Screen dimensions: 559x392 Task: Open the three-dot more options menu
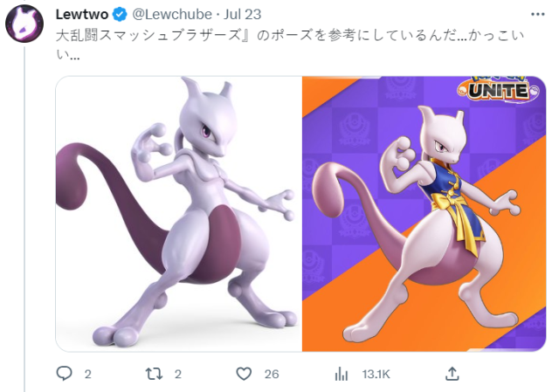coord(538,14)
